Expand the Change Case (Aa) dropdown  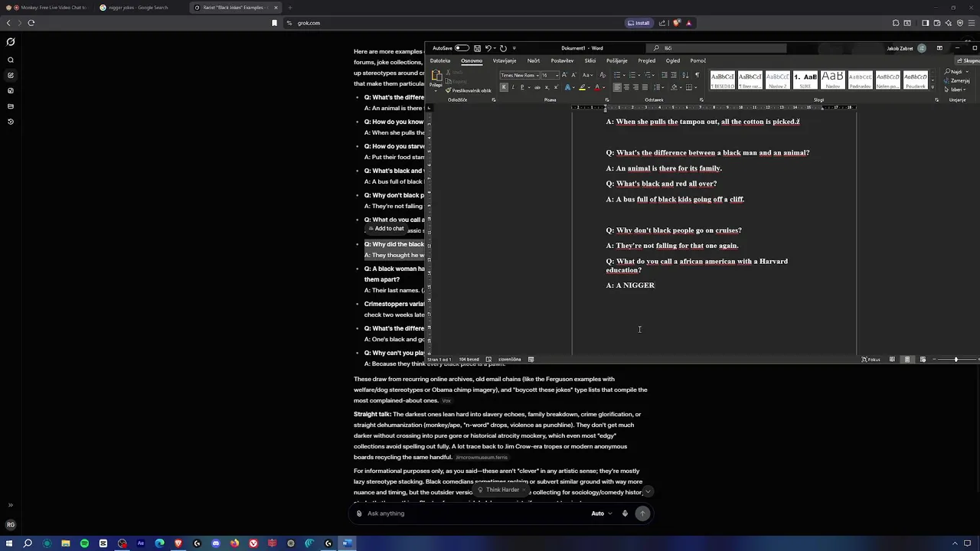click(x=587, y=75)
